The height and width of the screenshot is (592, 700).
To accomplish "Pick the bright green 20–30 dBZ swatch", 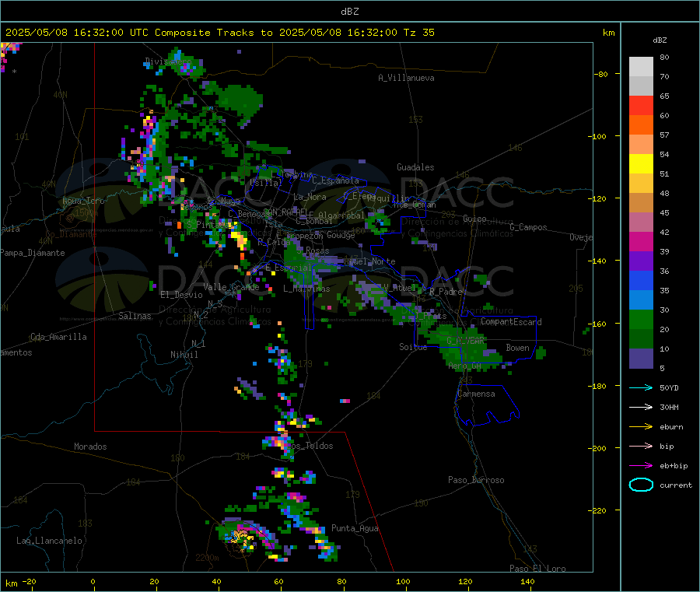I will [x=641, y=319].
